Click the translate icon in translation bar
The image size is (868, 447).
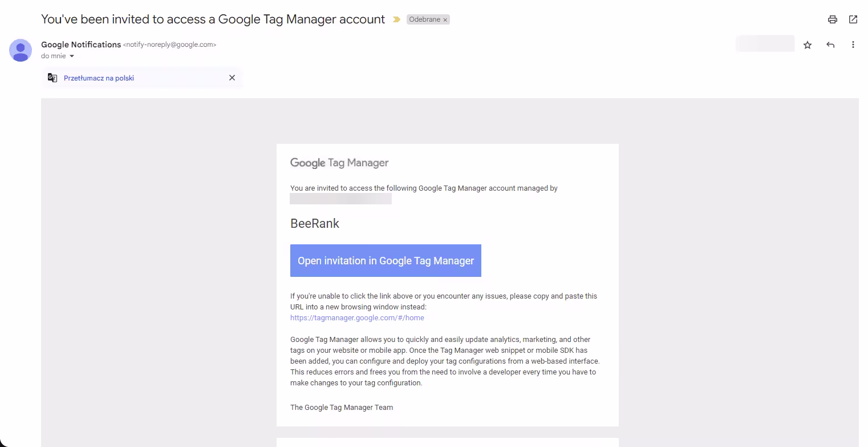coord(52,78)
